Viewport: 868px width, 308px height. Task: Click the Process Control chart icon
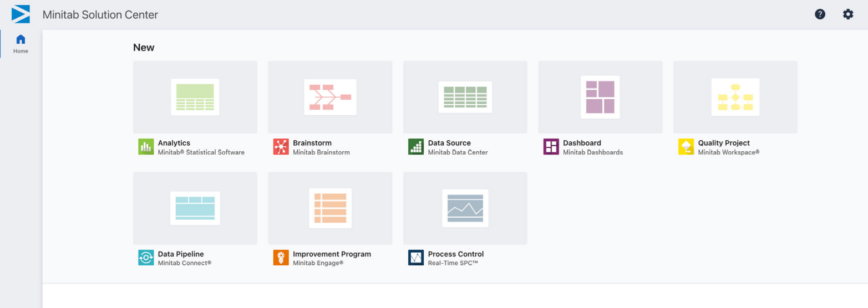click(x=416, y=258)
